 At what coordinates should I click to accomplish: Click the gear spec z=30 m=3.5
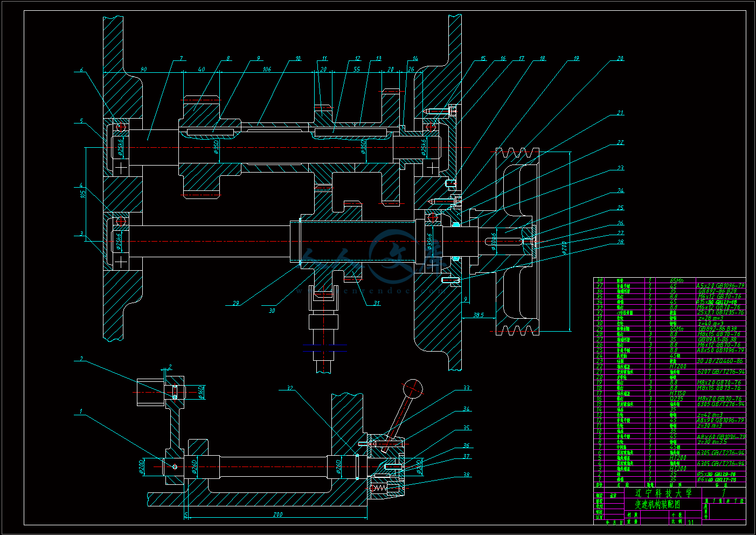pos(712,442)
